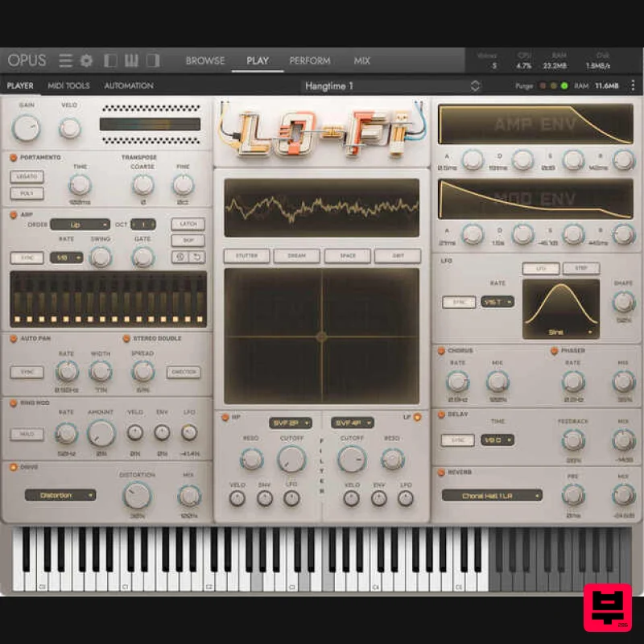The height and width of the screenshot is (644, 644).
Task: Switch to the PERFORM tab
Action: pos(309,60)
